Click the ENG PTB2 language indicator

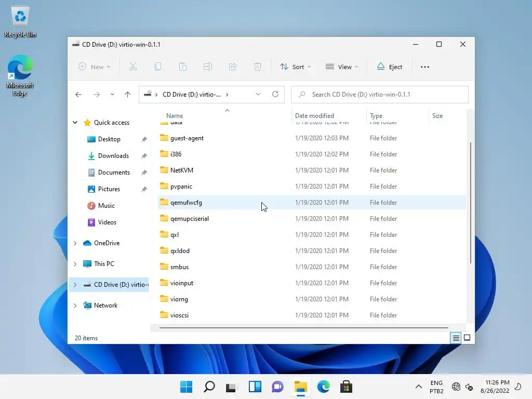[x=436, y=387]
